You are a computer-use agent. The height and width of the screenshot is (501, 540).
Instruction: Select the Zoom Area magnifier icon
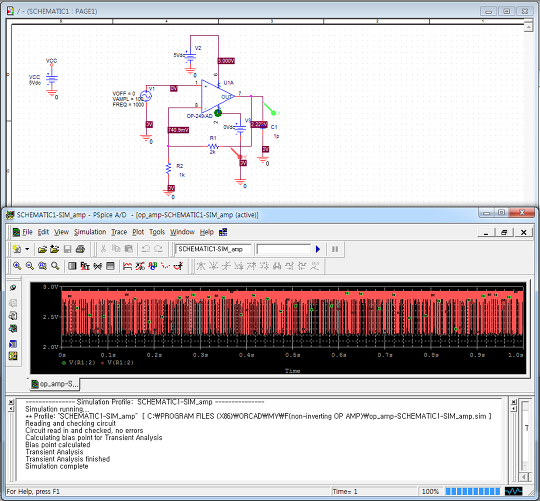[x=42, y=266]
